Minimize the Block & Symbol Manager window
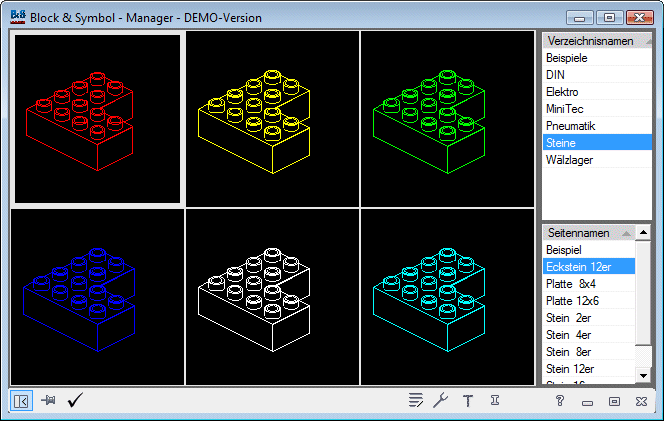The width and height of the screenshot is (664, 421). [x=580, y=18]
